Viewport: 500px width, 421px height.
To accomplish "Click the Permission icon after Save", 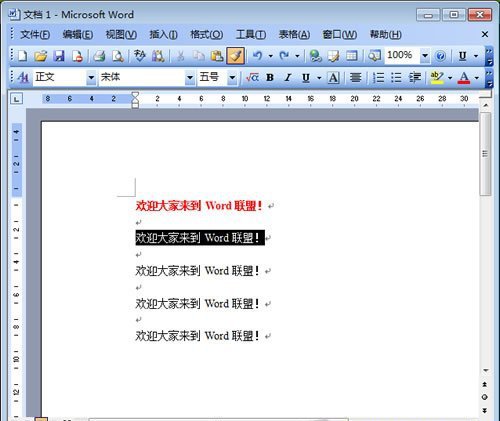I will 77,56.
